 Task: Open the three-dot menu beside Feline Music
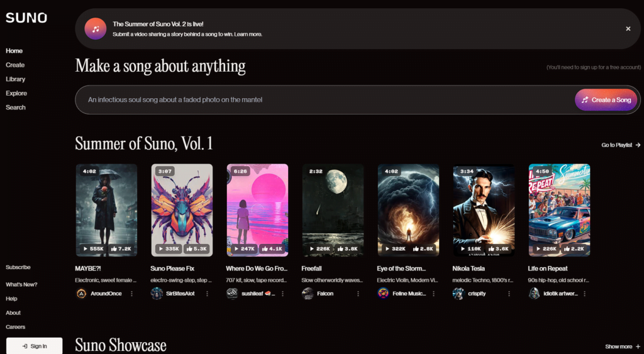pyautogui.click(x=434, y=294)
